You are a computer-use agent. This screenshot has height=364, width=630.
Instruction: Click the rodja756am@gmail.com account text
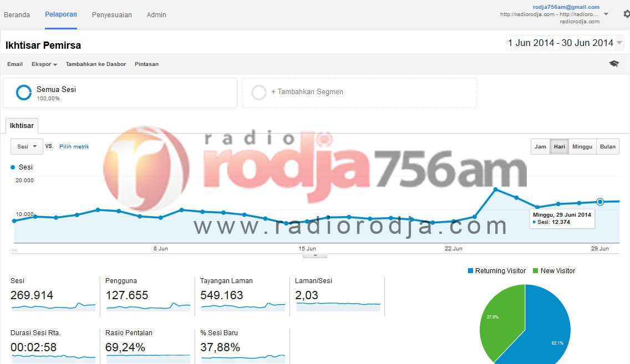pyautogui.click(x=566, y=7)
